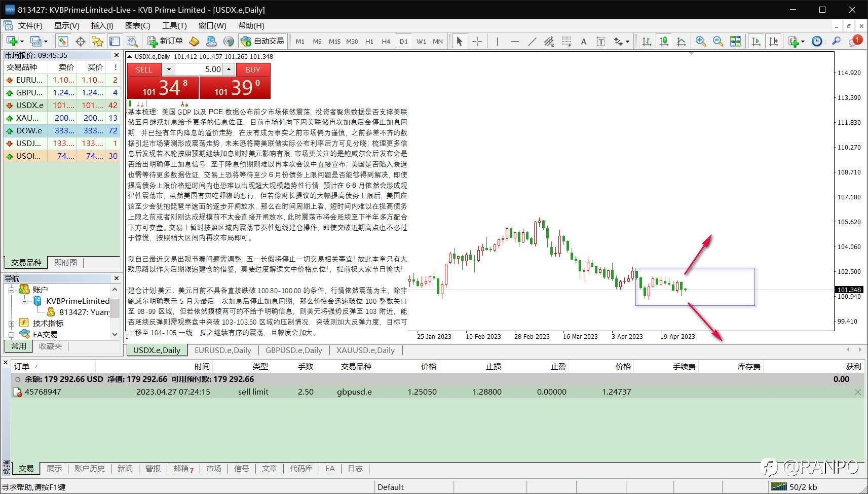
Task: Toggle the Navigator panel star-folder icon
Action: pos(97,41)
